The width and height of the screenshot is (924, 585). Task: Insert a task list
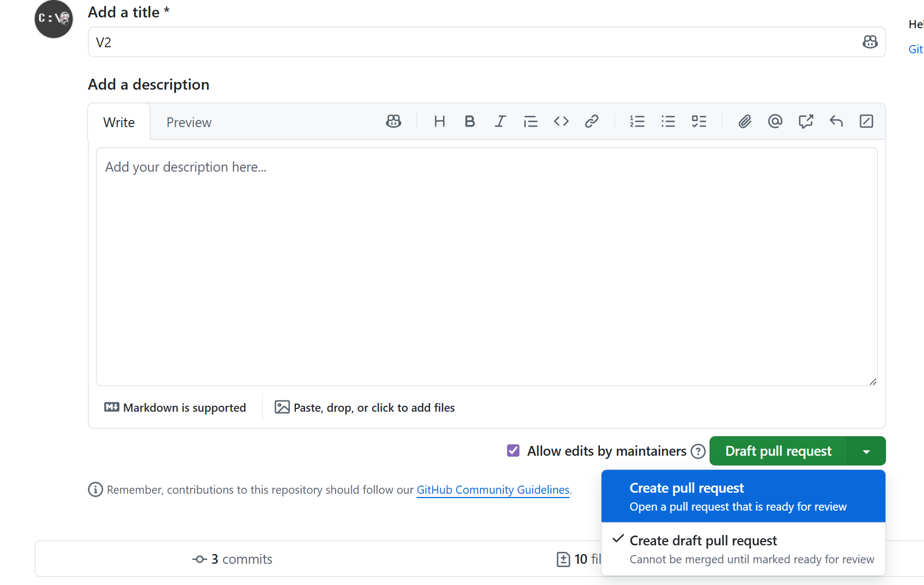point(699,121)
